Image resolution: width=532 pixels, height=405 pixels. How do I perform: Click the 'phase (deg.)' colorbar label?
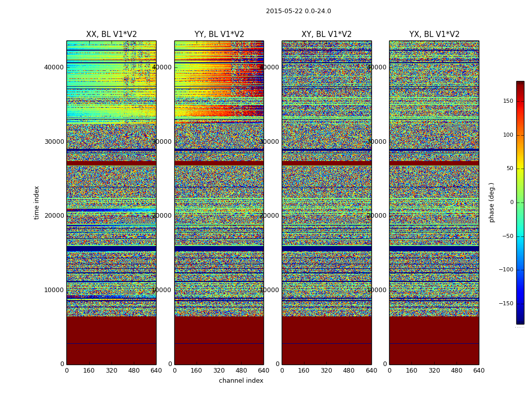[491, 202]
